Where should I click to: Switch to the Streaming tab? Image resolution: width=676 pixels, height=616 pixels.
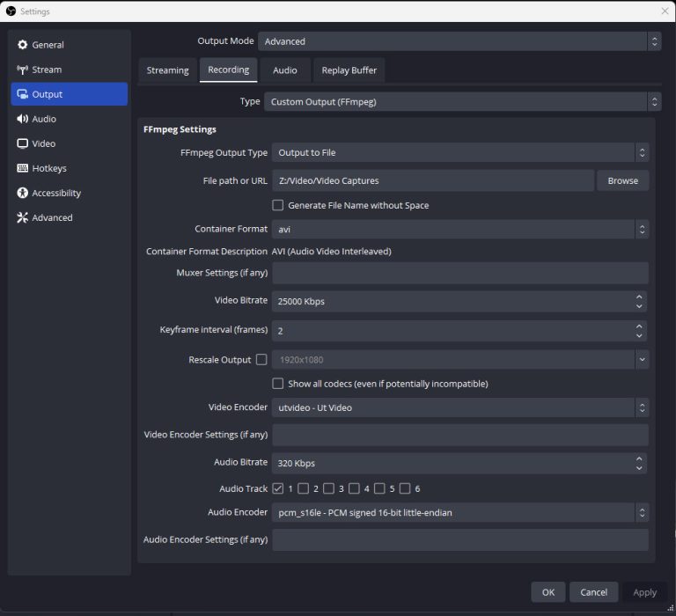point(167,70)
